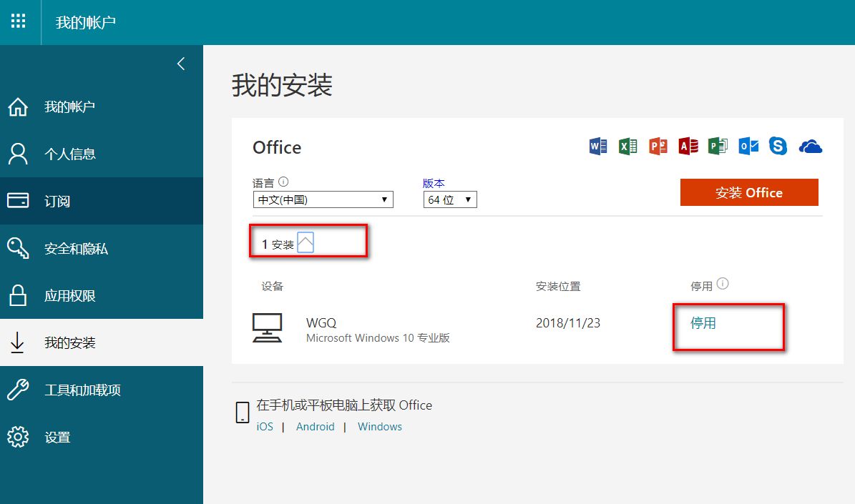Open the Android link
This screenshot has width=855, height=504.
(x=316, y=427)
